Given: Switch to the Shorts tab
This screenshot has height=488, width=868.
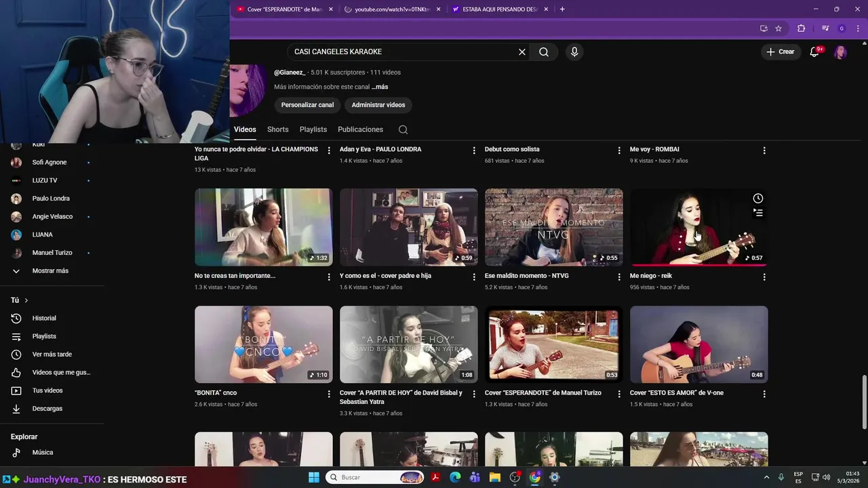Looking at the screenshot, I should pos(277,129).
